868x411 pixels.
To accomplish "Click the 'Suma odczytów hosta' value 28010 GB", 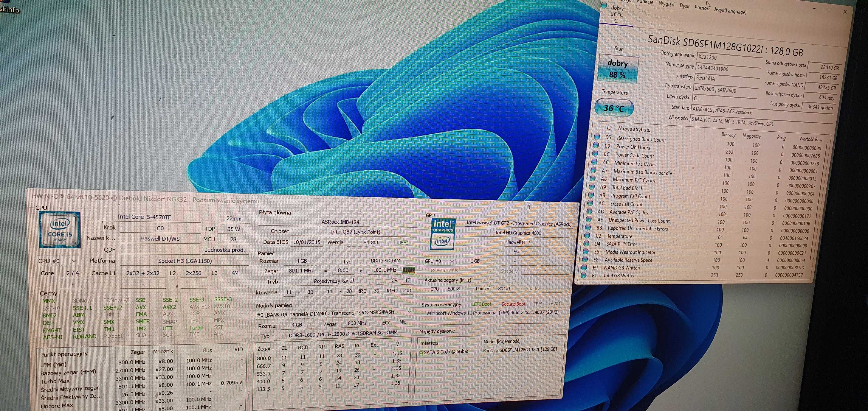I will coord(824,67).
